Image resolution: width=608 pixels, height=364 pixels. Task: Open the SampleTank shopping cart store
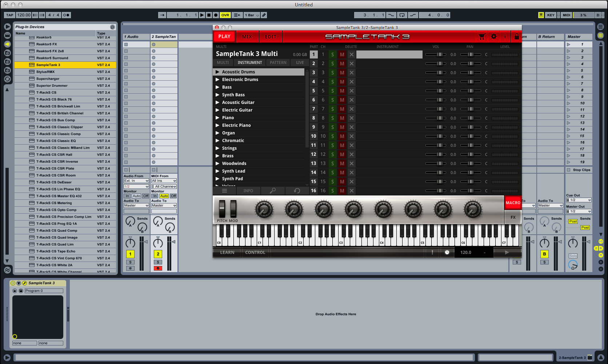482,37
